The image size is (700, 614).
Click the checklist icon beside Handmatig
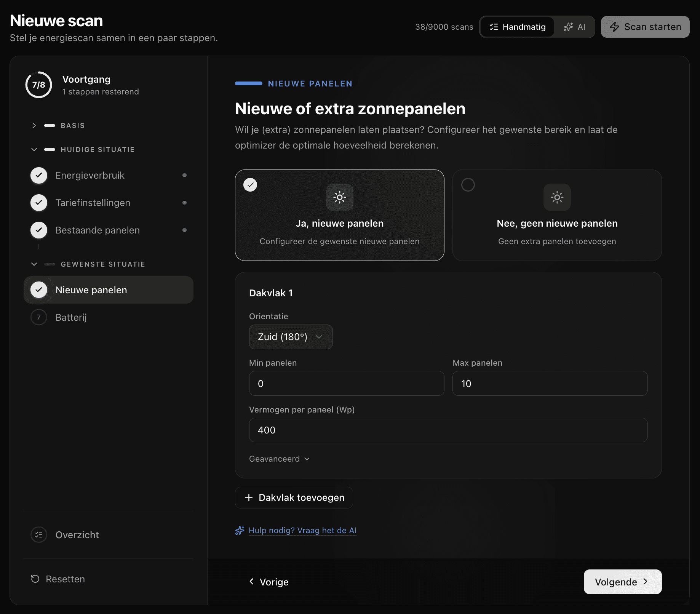click(x=494, y=27)
